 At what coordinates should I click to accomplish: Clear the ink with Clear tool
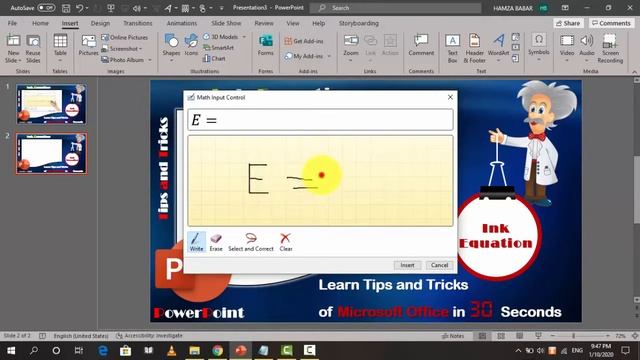[x=286, y=242]
